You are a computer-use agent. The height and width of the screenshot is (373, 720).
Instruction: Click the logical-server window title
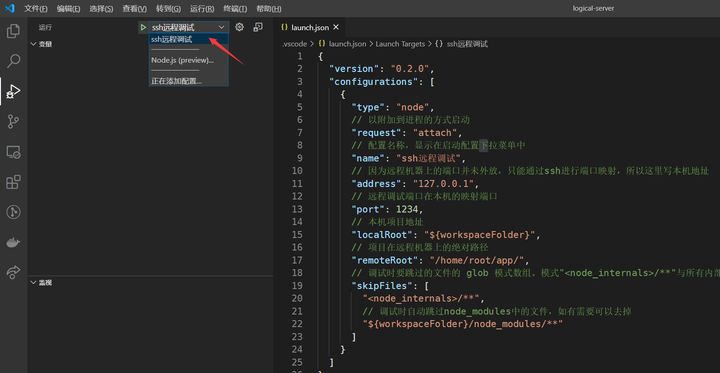pos(593,9)
